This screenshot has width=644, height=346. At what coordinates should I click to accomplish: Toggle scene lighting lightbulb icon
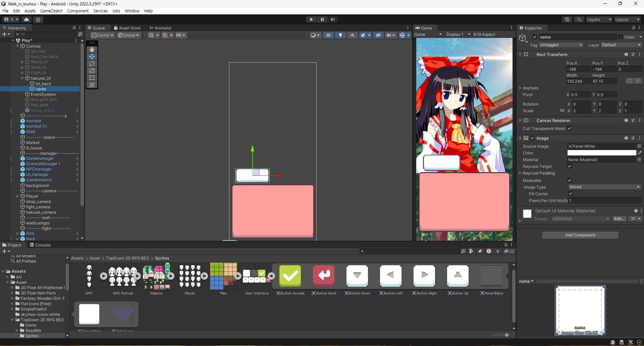pyautogui.click(x=340, y=35)
